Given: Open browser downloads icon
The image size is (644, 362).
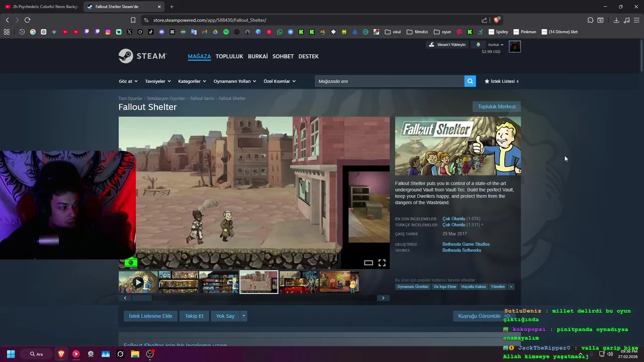Looking at the screenshot, I should 616,20.
